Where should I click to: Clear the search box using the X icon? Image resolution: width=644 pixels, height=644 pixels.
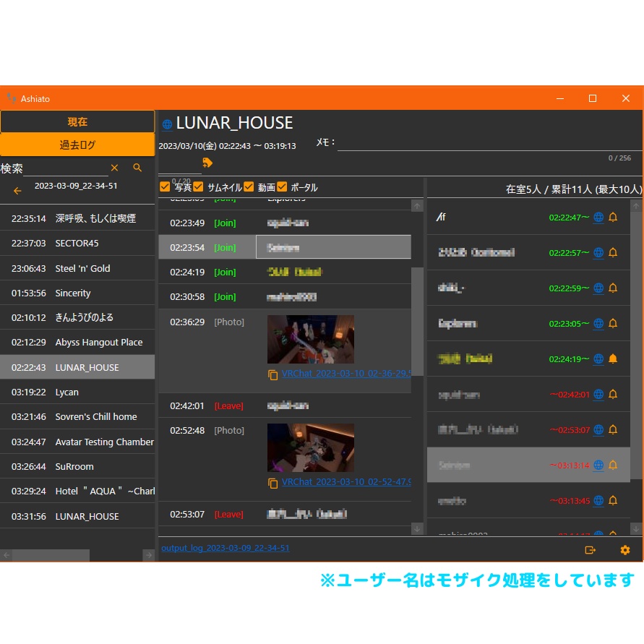click(x=114, y=168)
